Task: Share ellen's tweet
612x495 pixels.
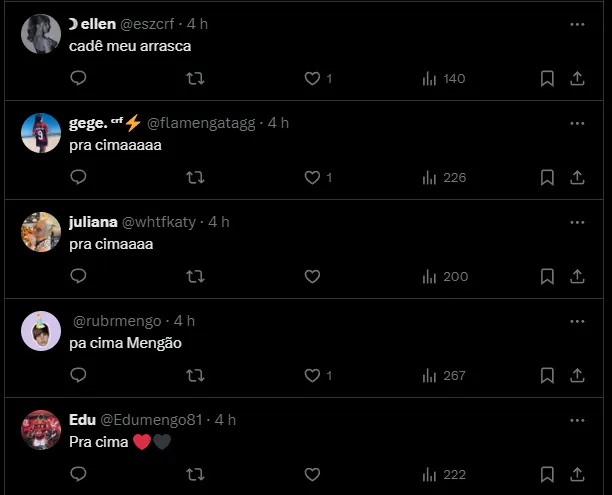Action: tap(577, 78)
